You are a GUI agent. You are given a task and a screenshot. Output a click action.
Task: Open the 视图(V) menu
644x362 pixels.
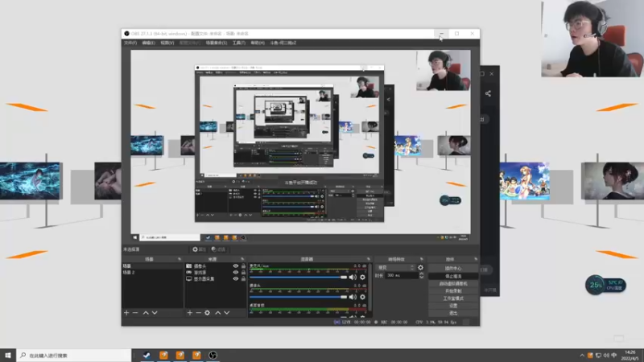click(167, 43)
